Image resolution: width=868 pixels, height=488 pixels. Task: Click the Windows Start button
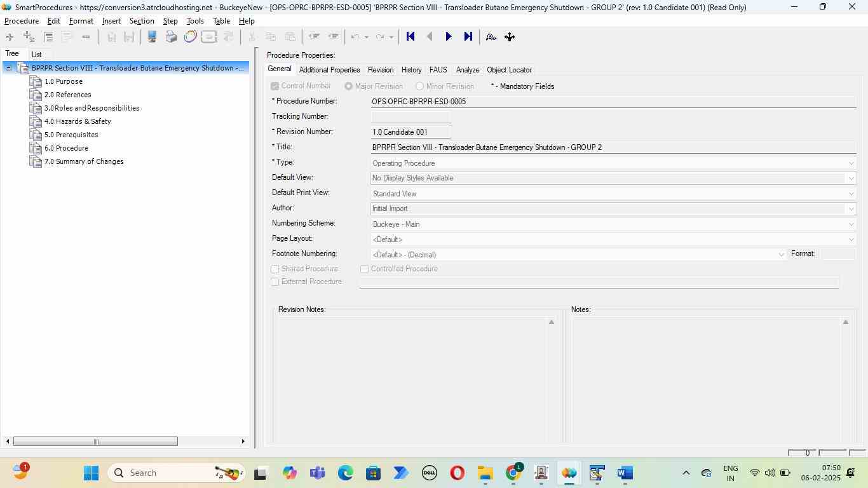click(x=91, y=473)
